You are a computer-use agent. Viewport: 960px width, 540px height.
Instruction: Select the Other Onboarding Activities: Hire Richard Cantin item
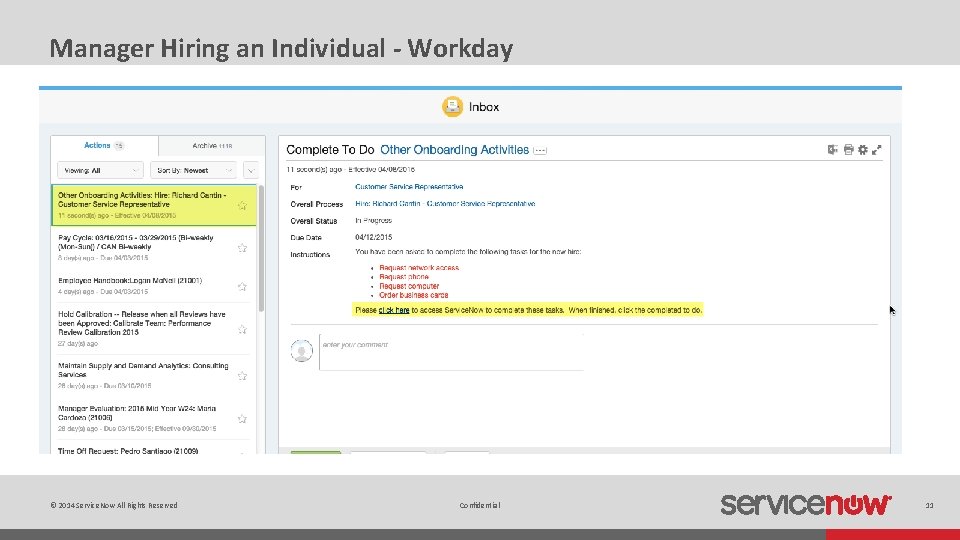(x=154, y=205)
